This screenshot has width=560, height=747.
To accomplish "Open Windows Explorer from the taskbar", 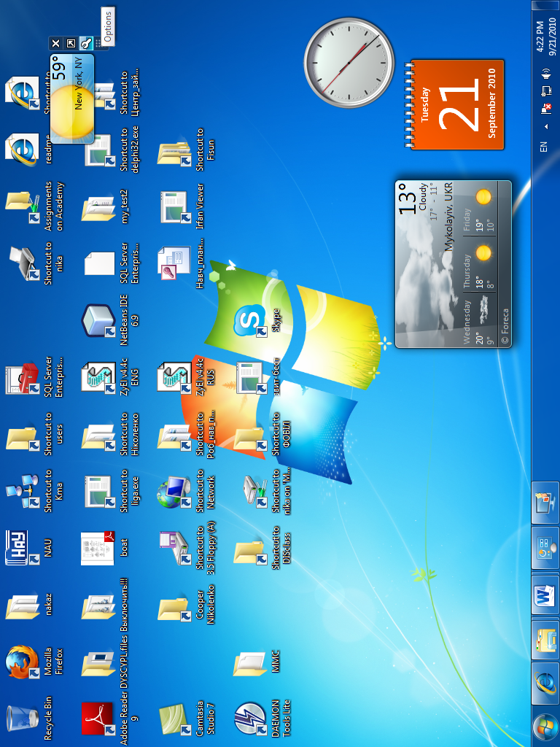I will click(x=545, y=639).
